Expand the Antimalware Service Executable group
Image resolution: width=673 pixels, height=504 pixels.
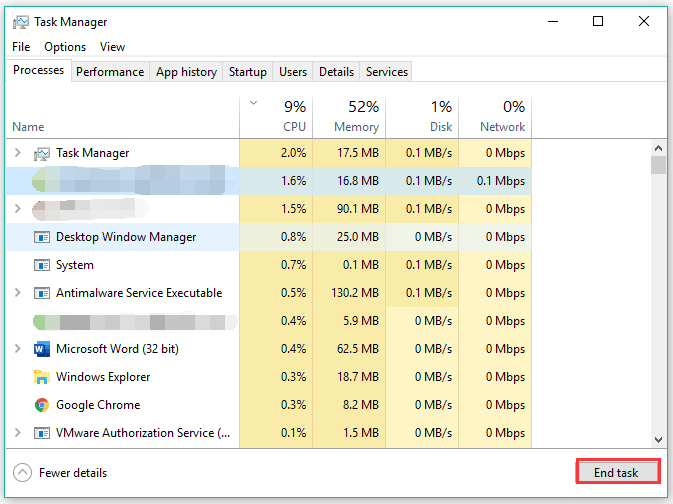(x=18, y=293)
